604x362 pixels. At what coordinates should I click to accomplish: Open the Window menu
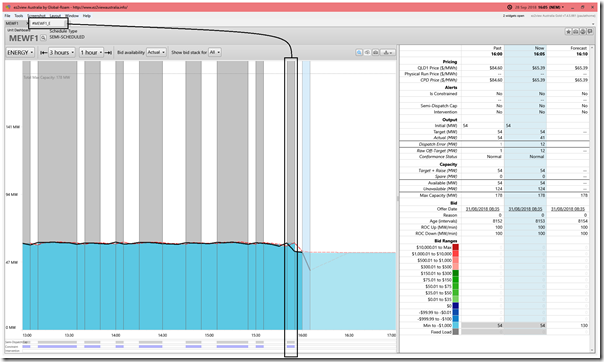tap(72, 16)
